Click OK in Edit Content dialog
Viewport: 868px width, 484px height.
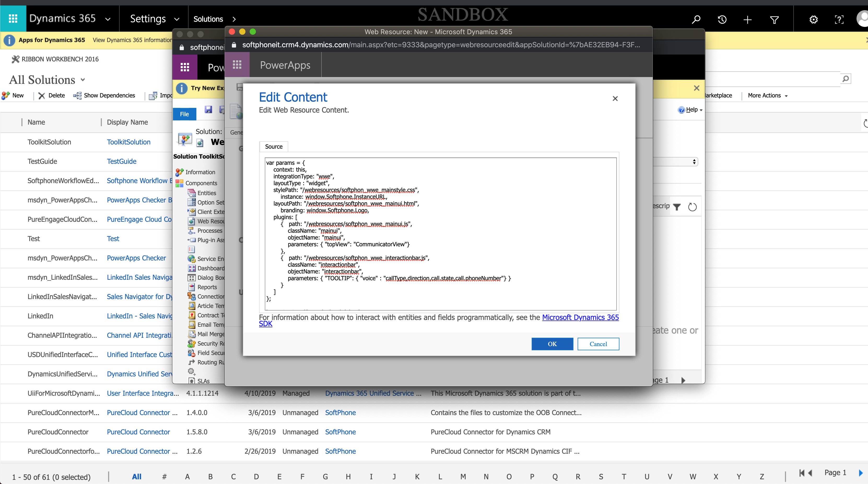coord(552,344)
